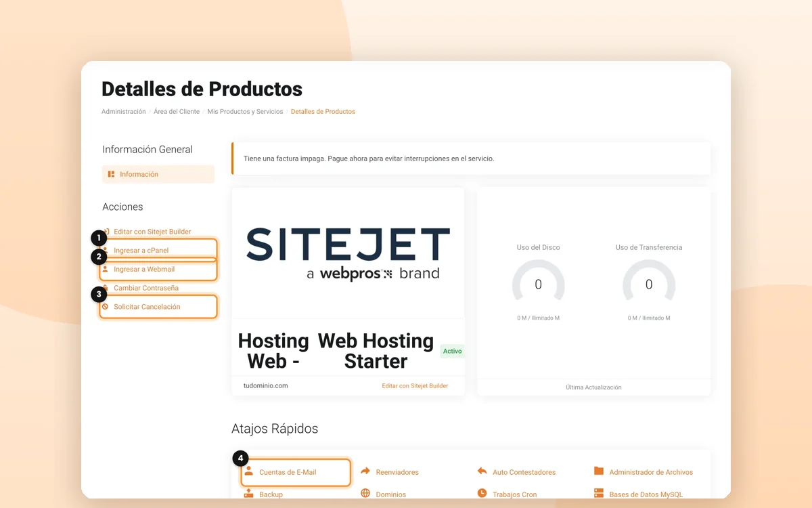Click the Sitejet logo image

point(348,253)
